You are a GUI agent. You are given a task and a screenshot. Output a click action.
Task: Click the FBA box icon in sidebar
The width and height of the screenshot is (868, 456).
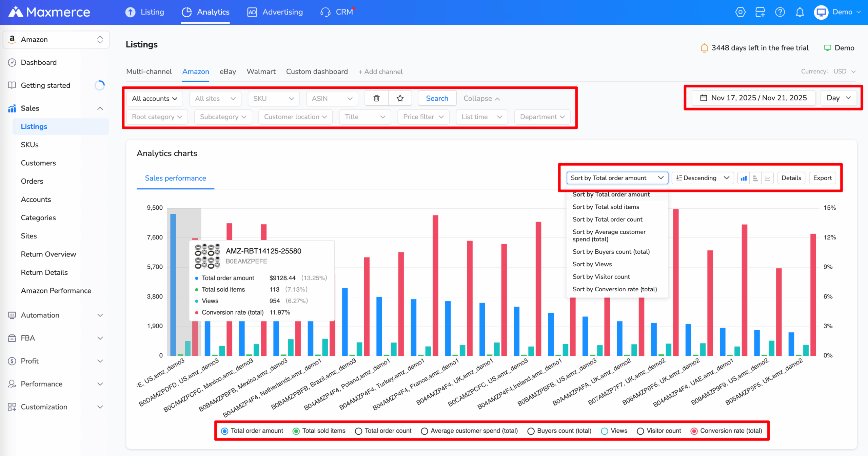(12, 338)
